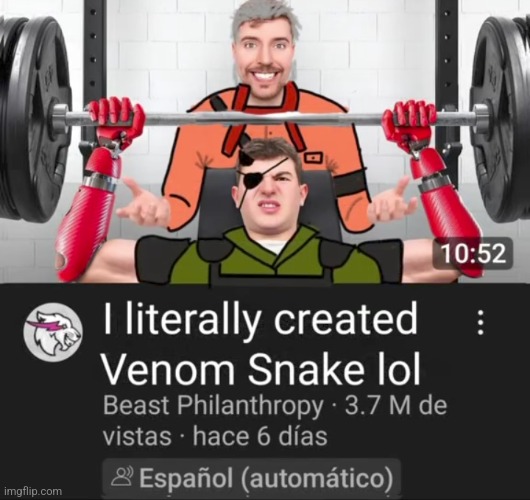The height and width of the screenshot is (500, 530).
Task: Click the "Venom Snake lol" title line
Action: [262, 368]
